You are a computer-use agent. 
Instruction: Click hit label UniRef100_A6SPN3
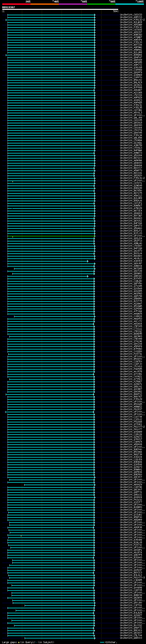tap(131, 294)
